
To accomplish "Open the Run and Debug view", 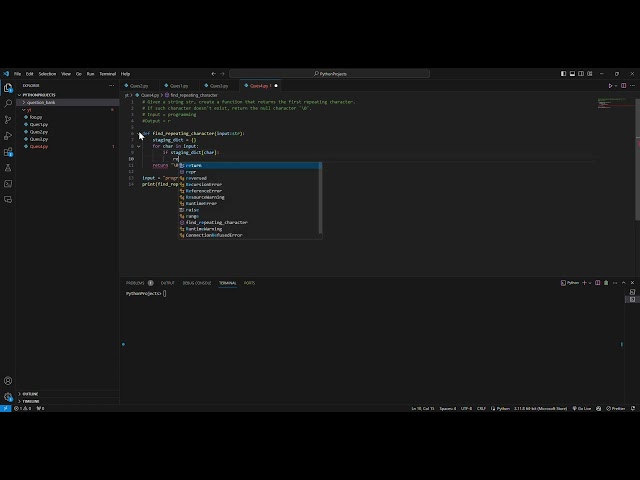I will pos(8,136).
